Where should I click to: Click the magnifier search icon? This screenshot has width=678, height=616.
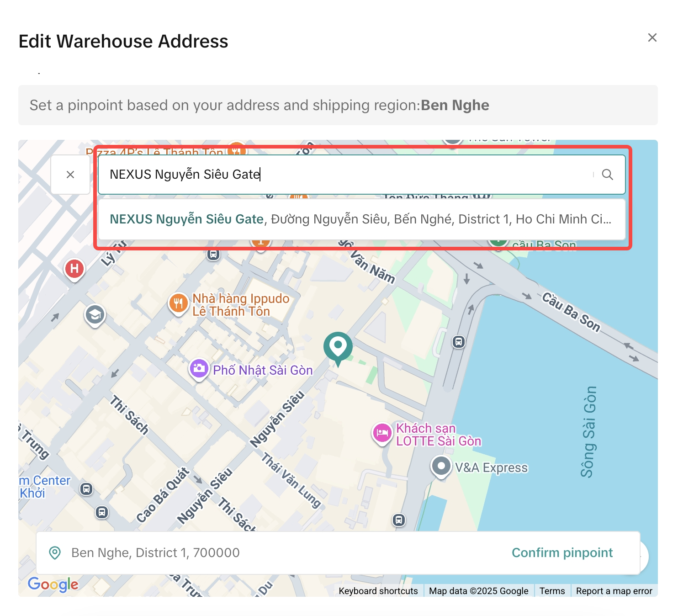[607, 175]
